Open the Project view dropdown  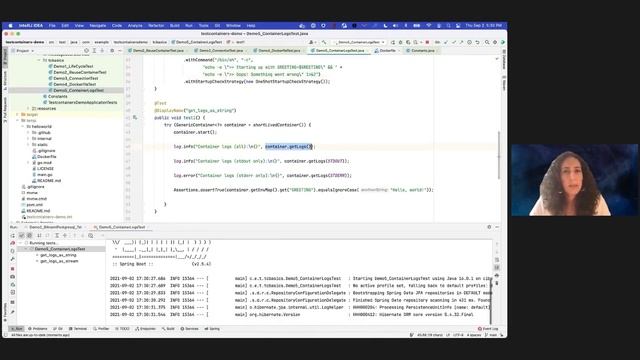[x=24, y=51]
